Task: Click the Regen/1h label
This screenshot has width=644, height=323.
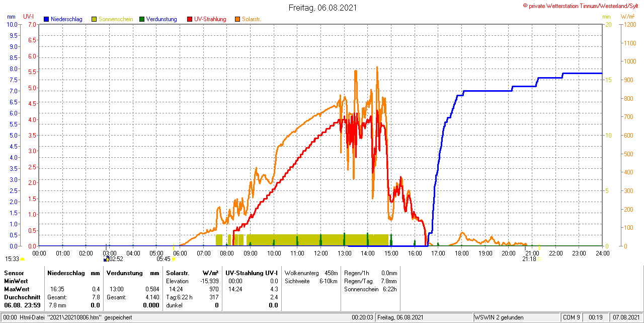Action: [x=357, y=273]
